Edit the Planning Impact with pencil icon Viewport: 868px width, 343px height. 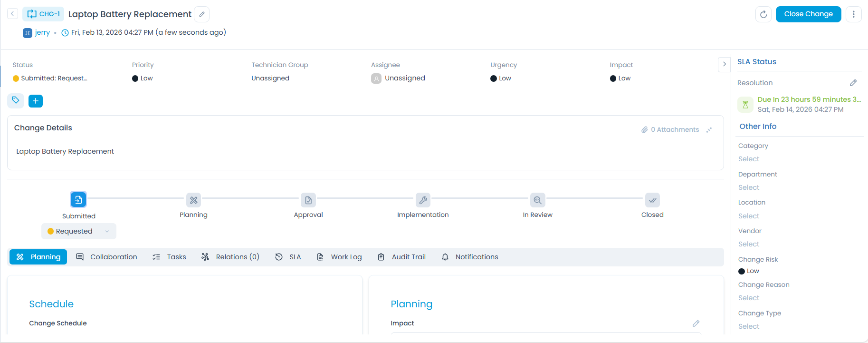click(x=696, y=323)
